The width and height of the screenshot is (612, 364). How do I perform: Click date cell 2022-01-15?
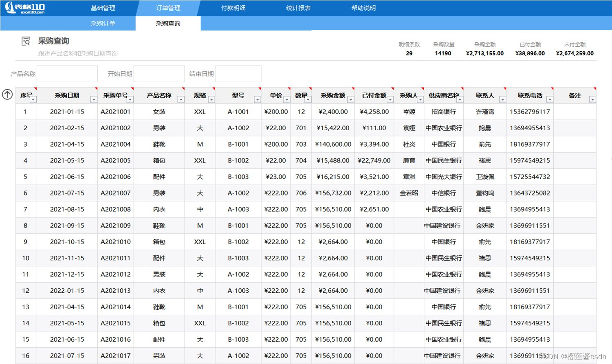67,291
